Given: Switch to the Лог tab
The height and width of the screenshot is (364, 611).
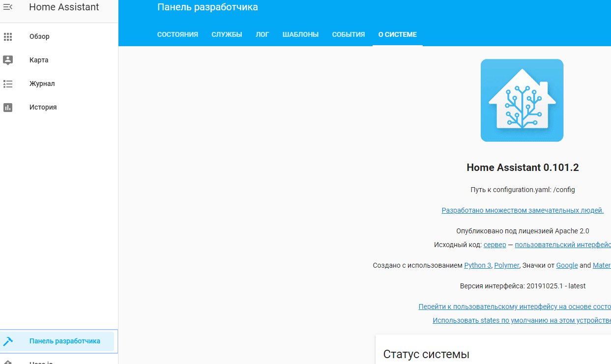Looking at the screenshot, I should click(262, 35).
